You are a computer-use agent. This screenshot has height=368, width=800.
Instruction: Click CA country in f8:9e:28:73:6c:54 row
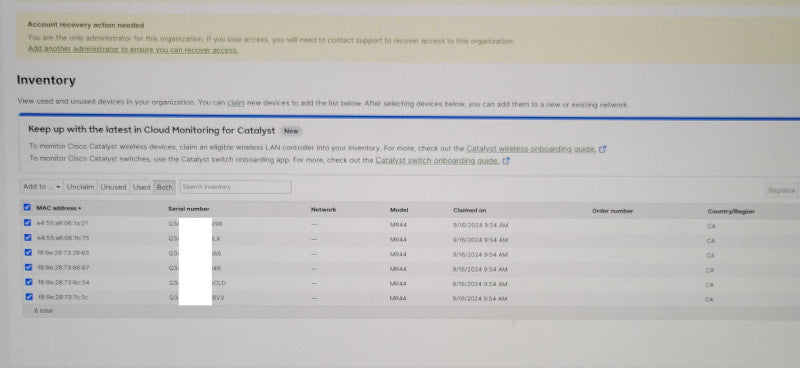click(x=709, y=285)
